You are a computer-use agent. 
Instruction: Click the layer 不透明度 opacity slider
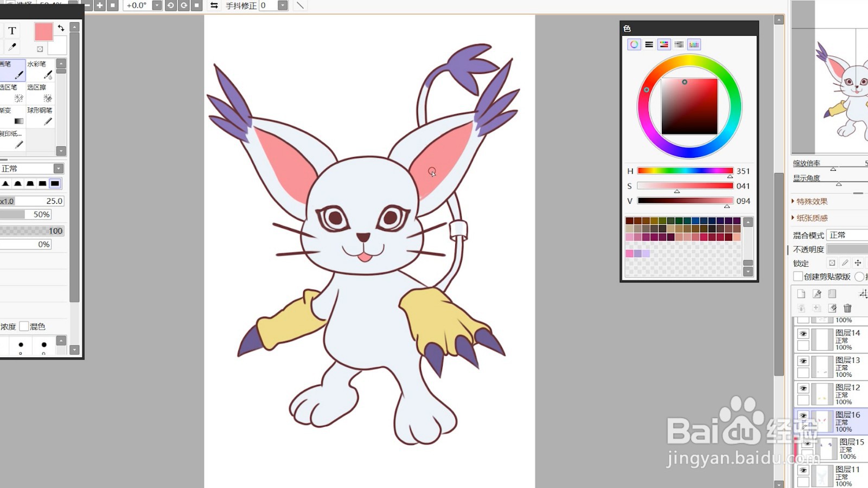click(847, 249)
